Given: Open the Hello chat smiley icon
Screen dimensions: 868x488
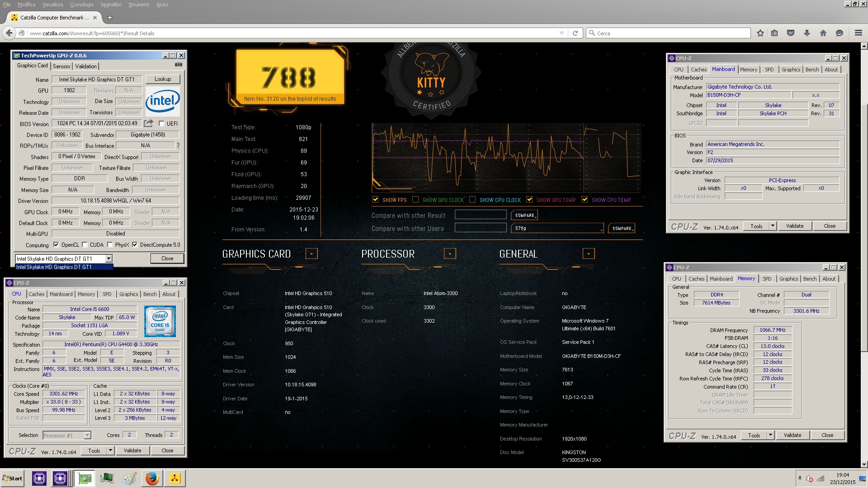Looking at the screenshot, I should pyautogui.click(x=840, y=33).
